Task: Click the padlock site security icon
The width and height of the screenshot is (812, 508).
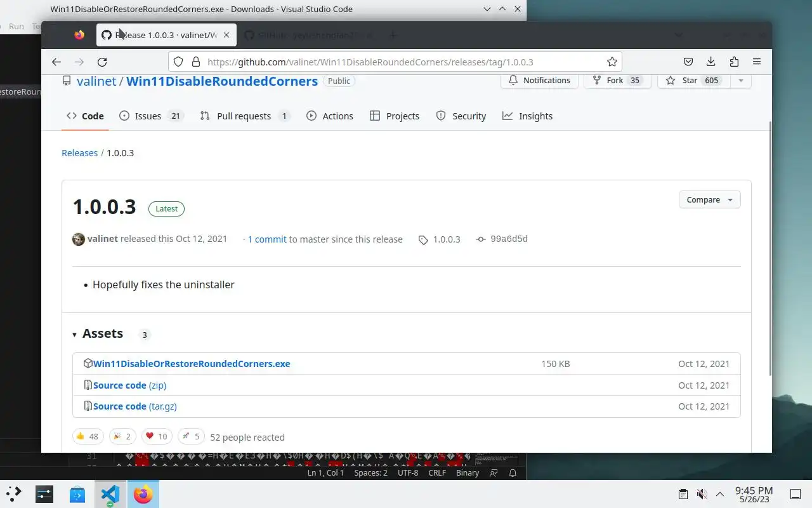Action: coord(195,62)
